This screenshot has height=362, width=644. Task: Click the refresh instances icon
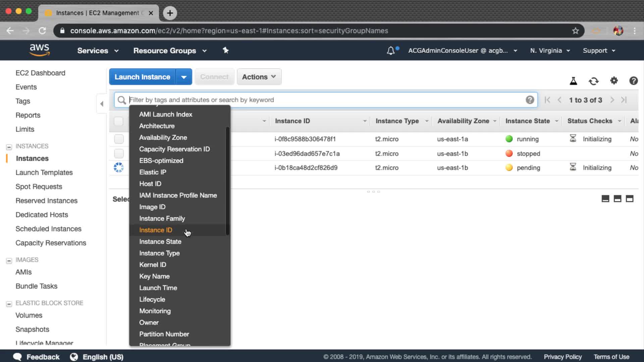coord(593,81)
